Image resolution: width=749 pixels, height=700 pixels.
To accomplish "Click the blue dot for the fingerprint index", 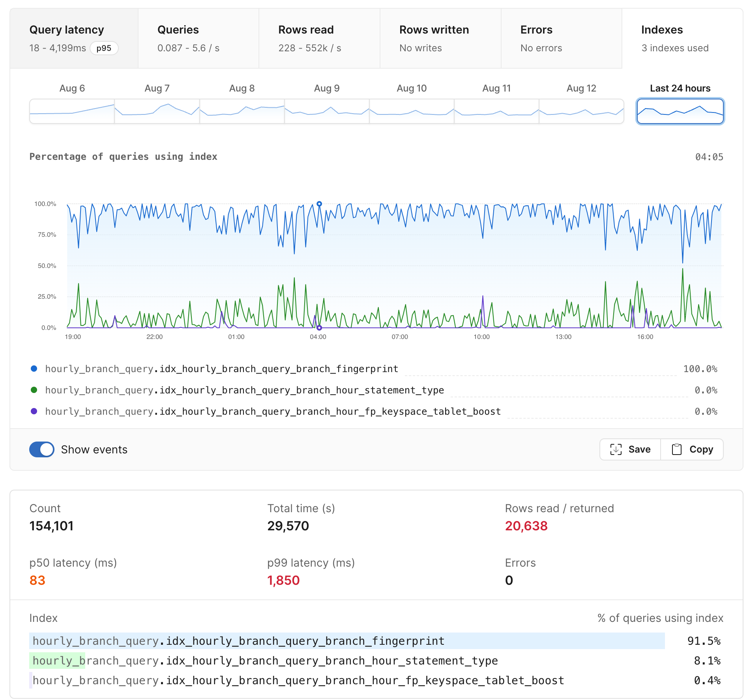I will click(34, 369).
